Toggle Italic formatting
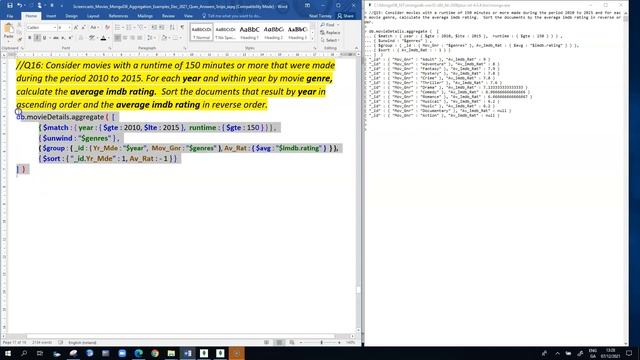Screen dimensions: 640x360 point(37,38)
